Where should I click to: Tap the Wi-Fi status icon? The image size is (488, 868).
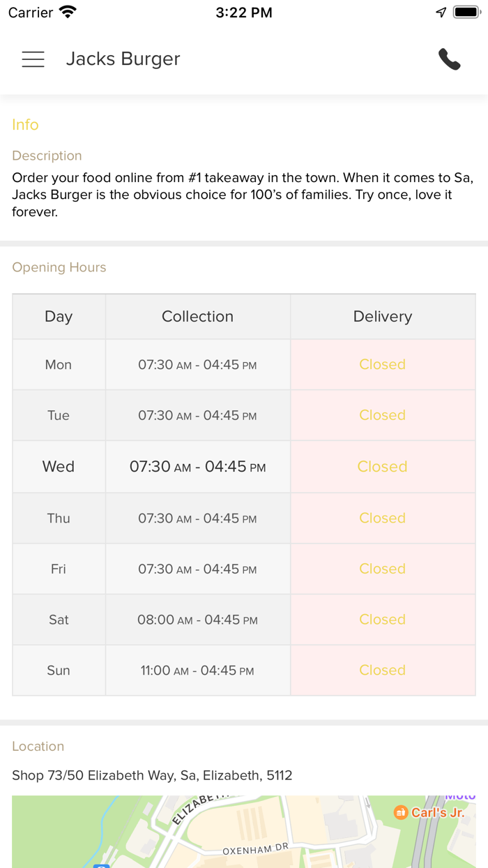[68, 13]
